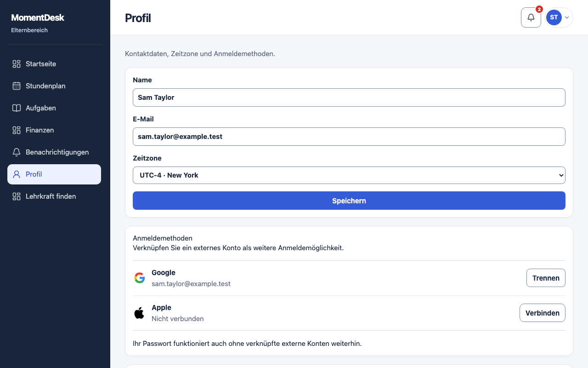Open the Finanzen section
Screen dimensions: 588x368
(54, 130)
